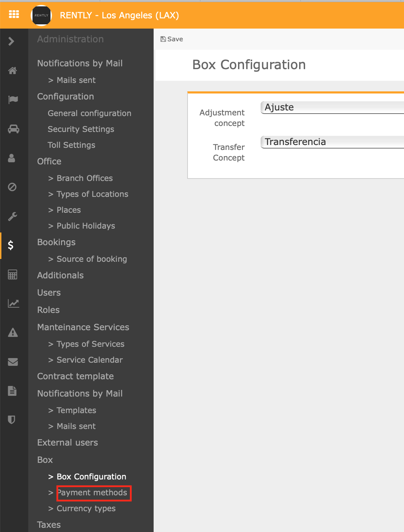
Task: Open the user person icon
Action: click(12, 158)
